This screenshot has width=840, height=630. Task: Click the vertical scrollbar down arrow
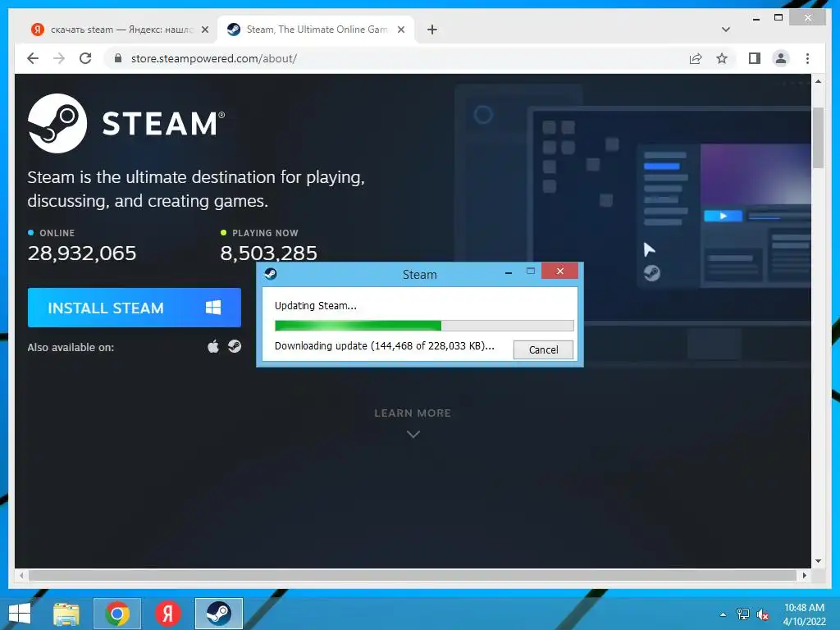pyautogui.click(x=818, y=561)
